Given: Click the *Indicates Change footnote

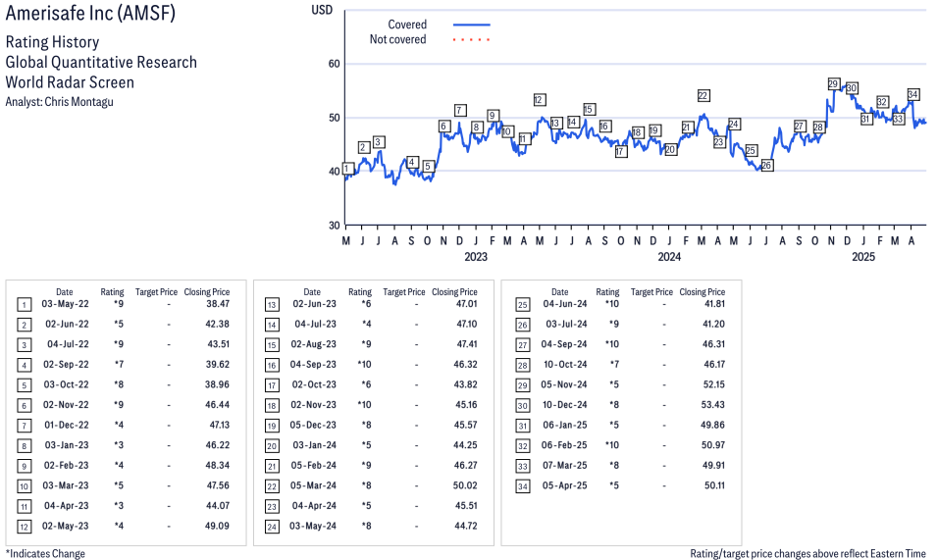Looking at the screenshot, I should point(45,553).
